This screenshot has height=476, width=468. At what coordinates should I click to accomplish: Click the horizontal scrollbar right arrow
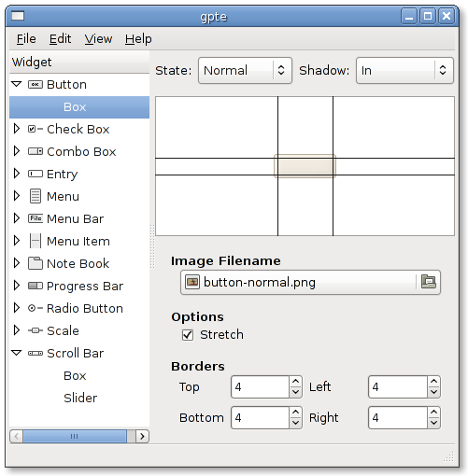tap(143, 436)
